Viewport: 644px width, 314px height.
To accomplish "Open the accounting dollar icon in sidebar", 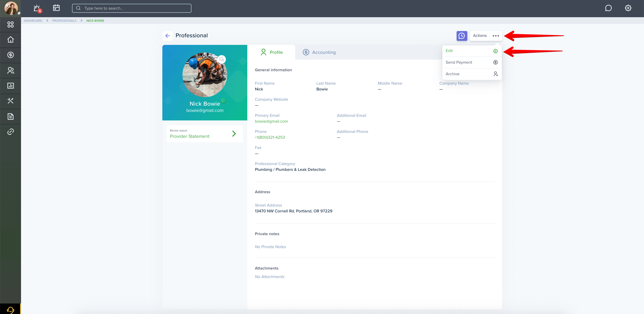I will click(x=11, y=55).
